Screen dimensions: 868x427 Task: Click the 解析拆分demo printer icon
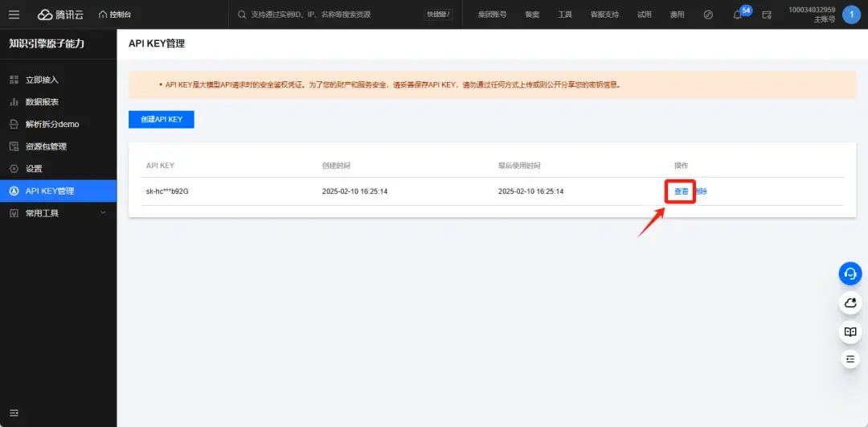pos(14,124)
